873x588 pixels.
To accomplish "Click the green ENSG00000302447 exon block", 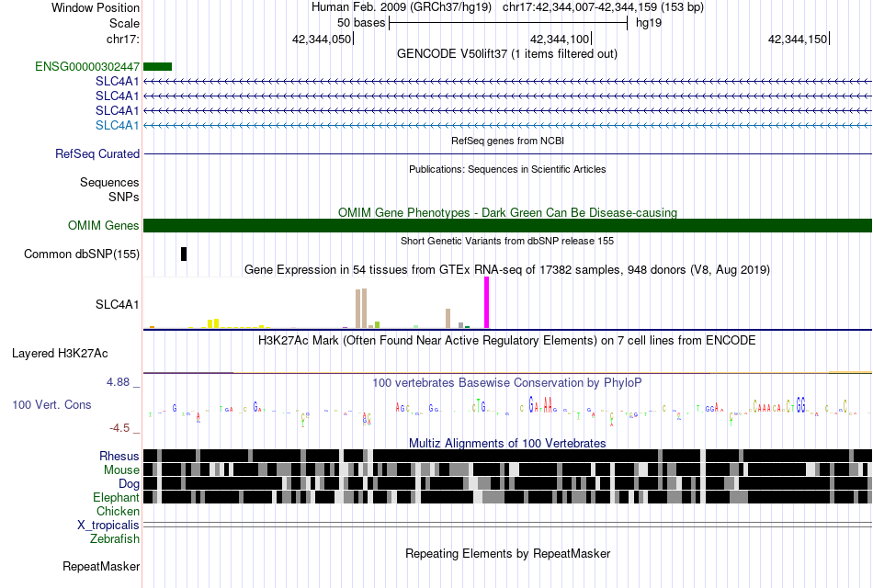I will [157, 67].
